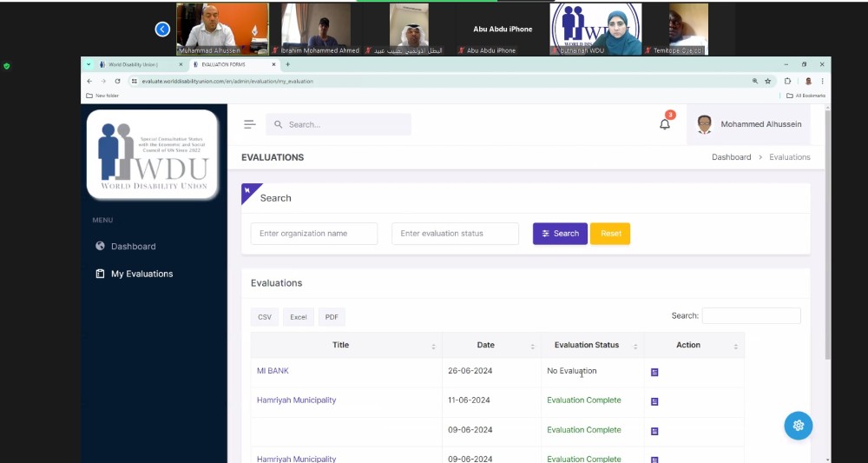Open My Evaluations in the sidebar menu
Viewport: 868px width, 463px height.
pos(141,274)
